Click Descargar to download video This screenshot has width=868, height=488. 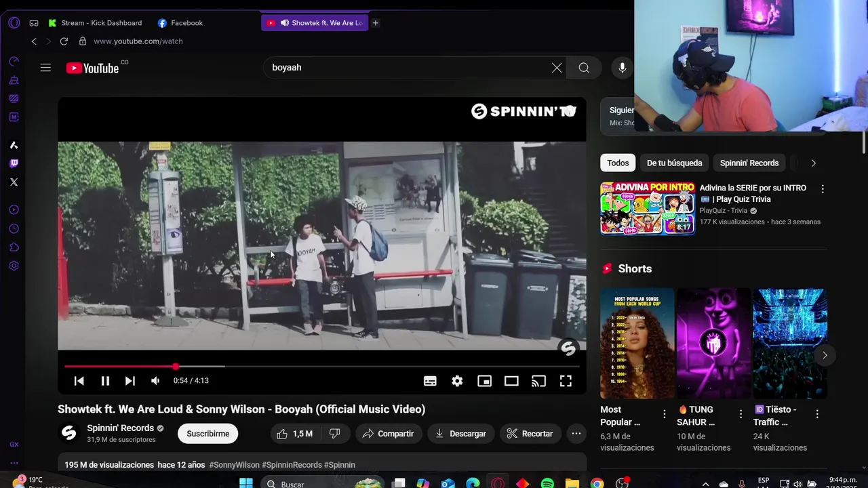460,434
